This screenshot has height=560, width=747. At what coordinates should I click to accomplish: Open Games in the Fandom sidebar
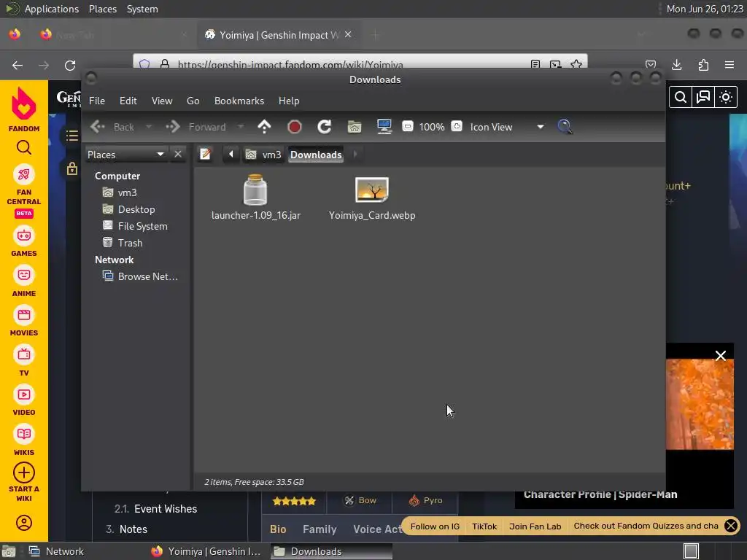point(24,242)
